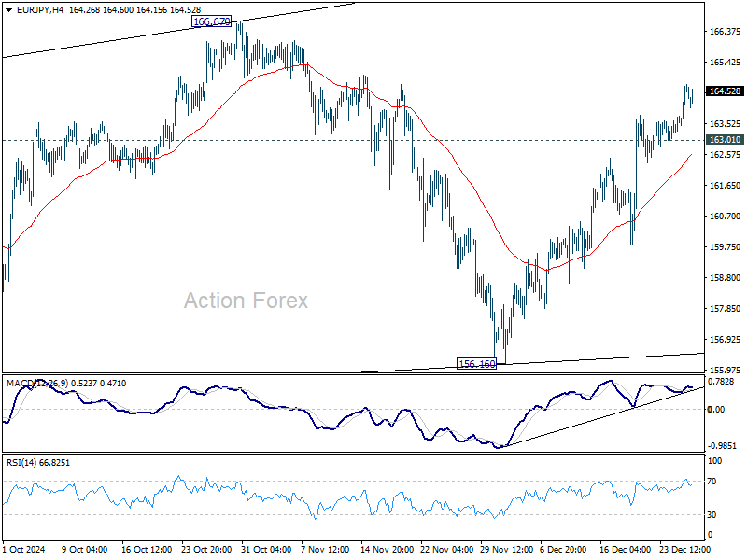Open the EURJPY,H4 chart dropdown triangle
The height and width of the screenshot is (560, 747).
(9, 10)
